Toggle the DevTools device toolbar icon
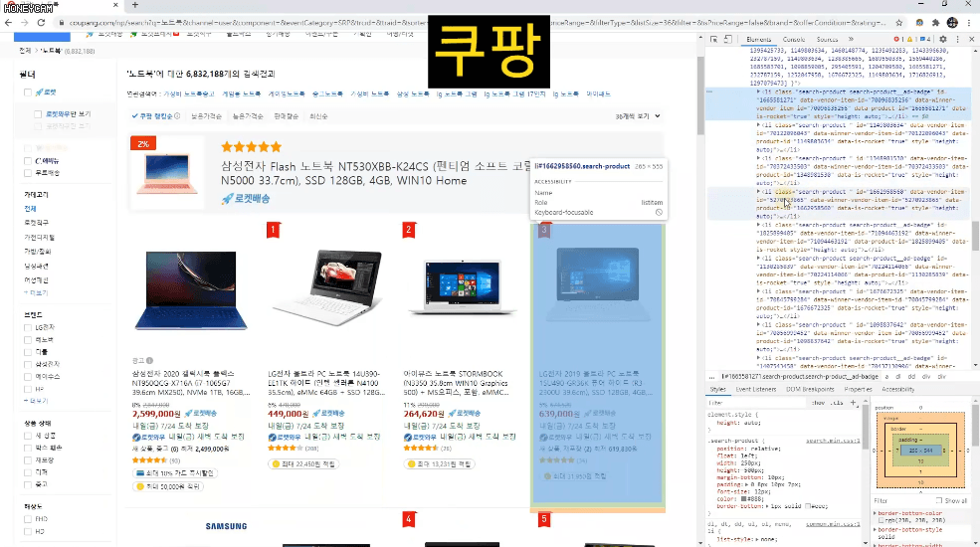This screenshot has width=980, height=547. tap(727, 40)
